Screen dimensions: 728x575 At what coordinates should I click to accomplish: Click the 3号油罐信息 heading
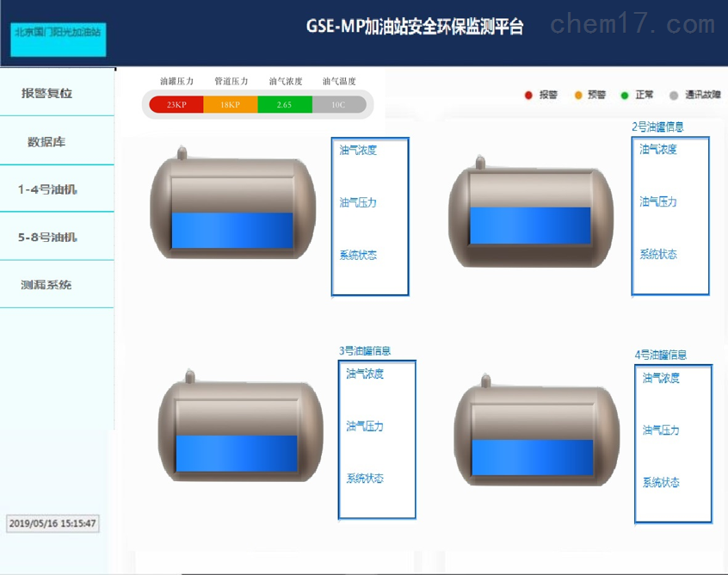click(365, 350)
